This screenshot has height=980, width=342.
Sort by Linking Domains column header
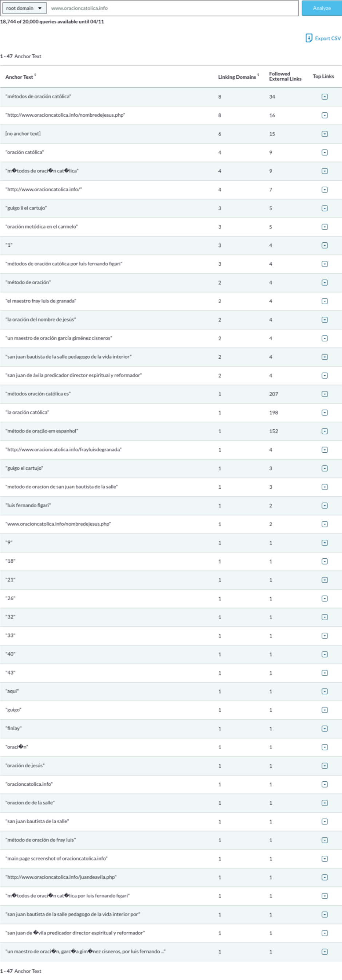[237, 77]
